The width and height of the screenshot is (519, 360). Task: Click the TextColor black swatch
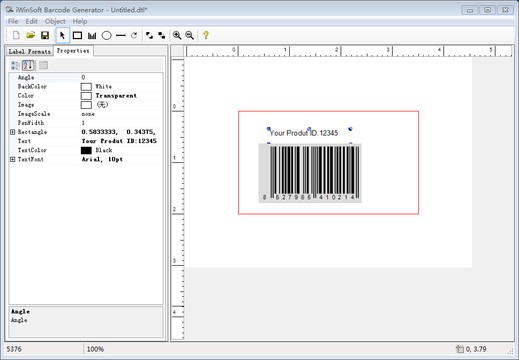point(86,150)
